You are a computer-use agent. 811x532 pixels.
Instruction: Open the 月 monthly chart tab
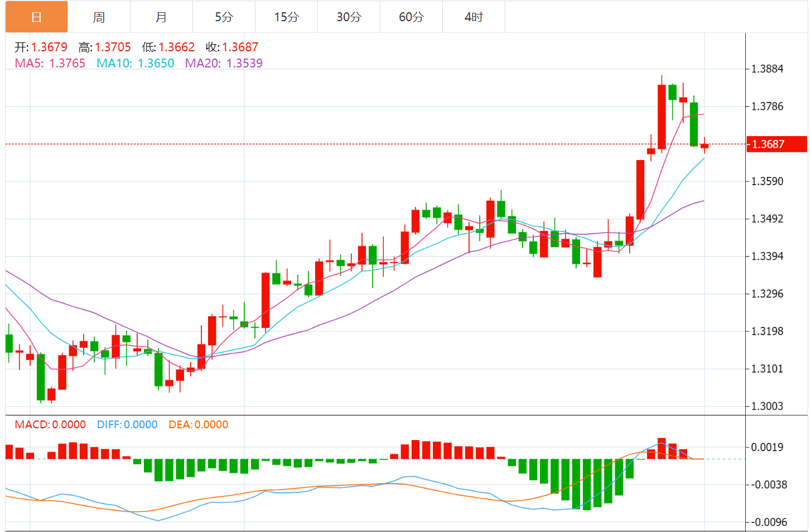161,17
